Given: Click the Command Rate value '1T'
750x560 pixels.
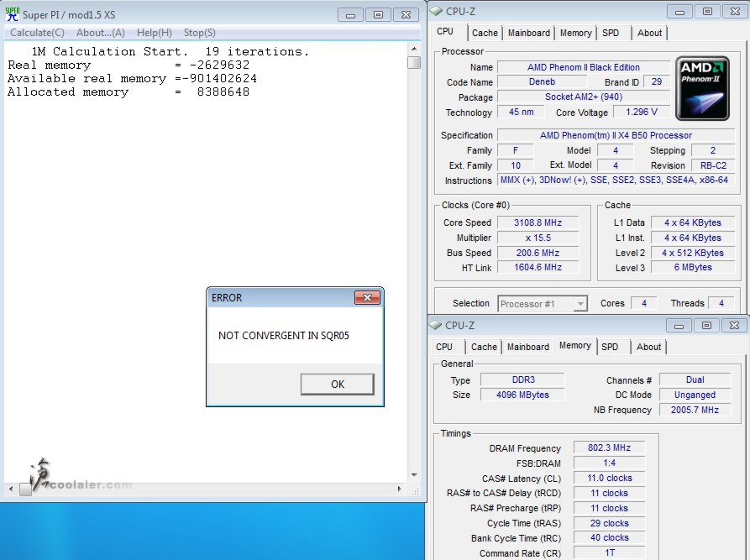Looking at the screenshot, I should click(610, 552).
